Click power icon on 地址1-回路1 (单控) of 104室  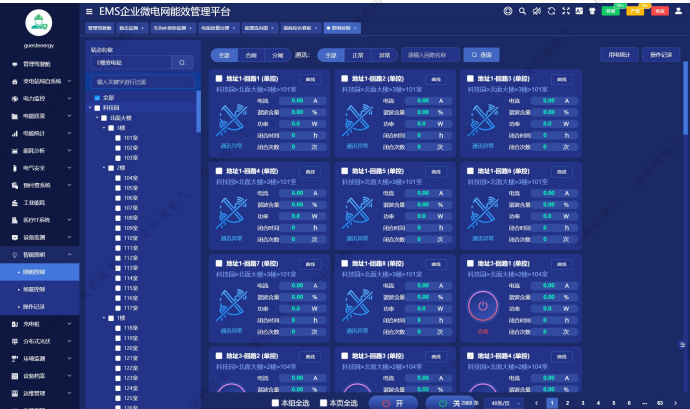(x=482, y=306)
